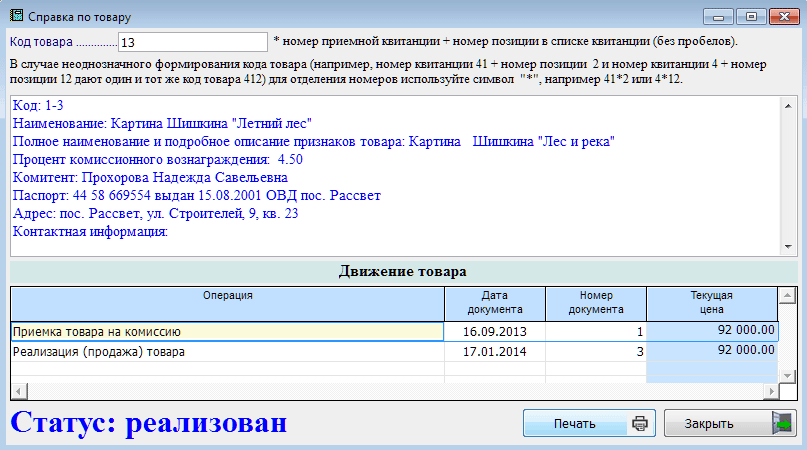The image size is (807, 450).
Task: Close the window with the red X
Action: (784, 17)
